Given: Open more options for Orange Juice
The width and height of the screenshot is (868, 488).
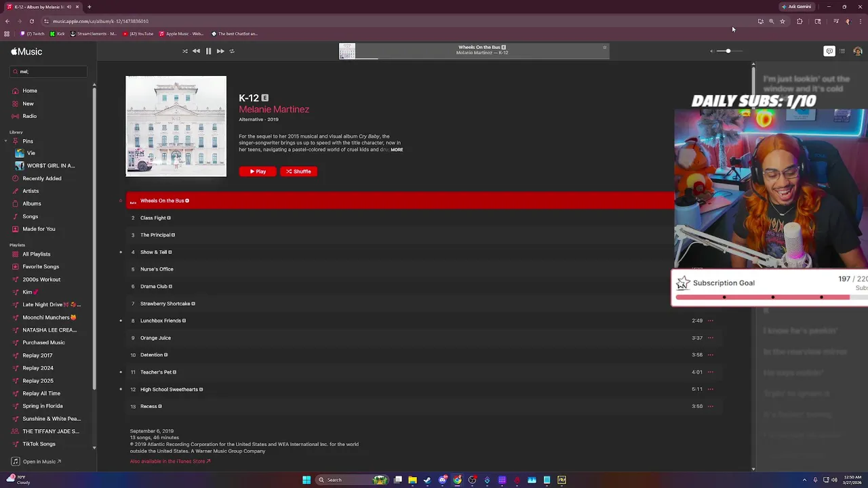Looking at the screenshot, I should (711, 338).
